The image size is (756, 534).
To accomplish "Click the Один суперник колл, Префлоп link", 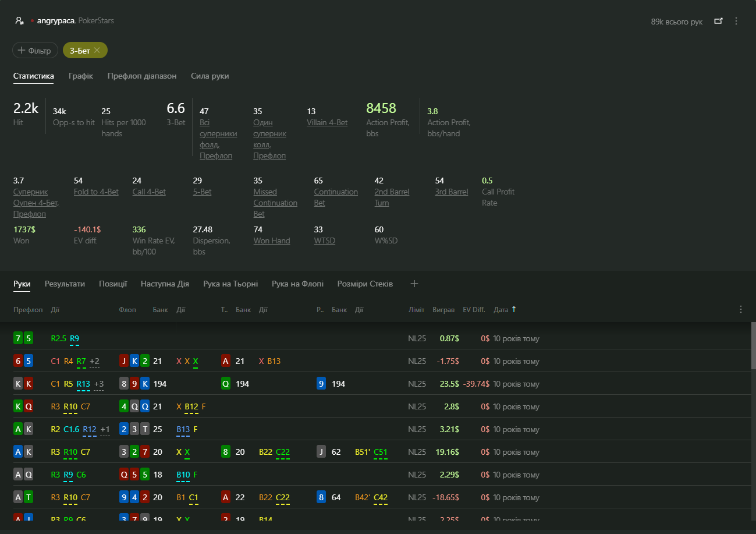I will 269,139.
